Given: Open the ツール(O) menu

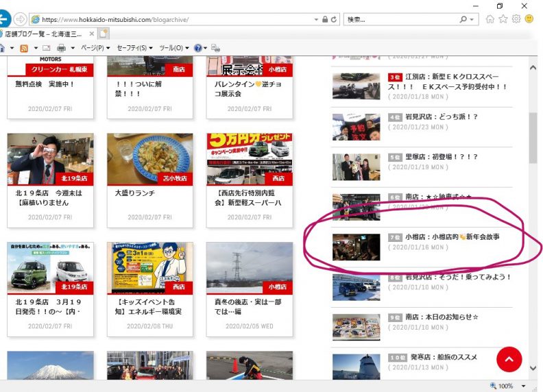Looking at the screenshot, I should pyautogui.click(x=174, y=48).
